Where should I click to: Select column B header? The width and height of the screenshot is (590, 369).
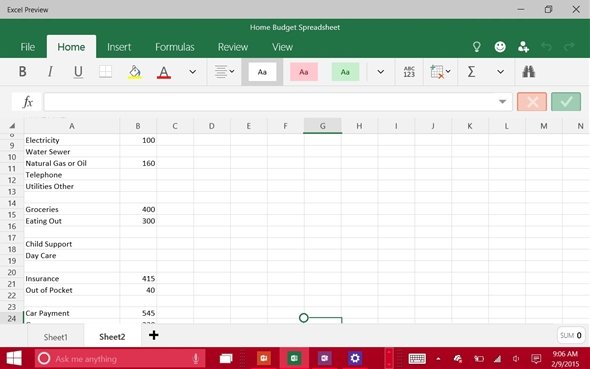pyautogui.click(x=138, y=126)
